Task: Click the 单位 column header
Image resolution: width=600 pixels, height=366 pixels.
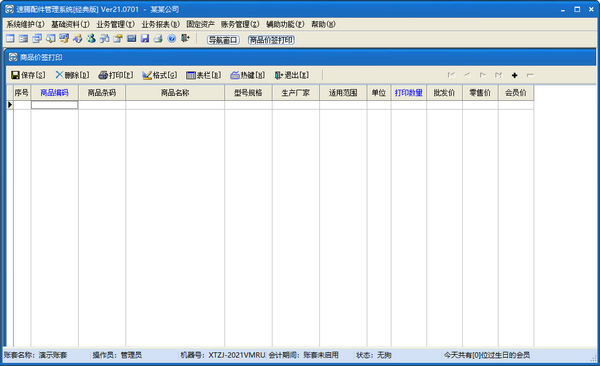Action: pyautogui.click(x=379, y=93)
